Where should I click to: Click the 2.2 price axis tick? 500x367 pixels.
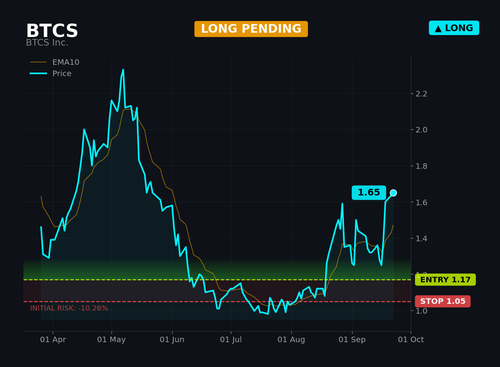pyautogui.click(x=421, y=94)
